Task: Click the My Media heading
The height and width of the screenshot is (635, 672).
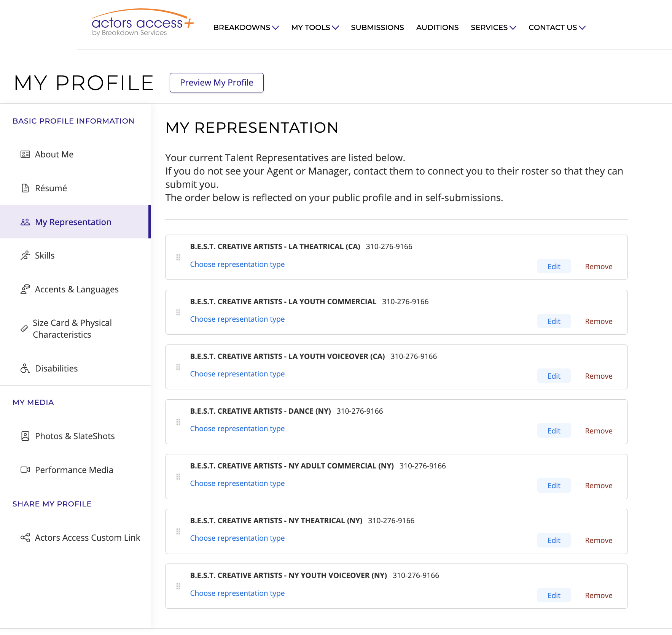Action: 33,402
